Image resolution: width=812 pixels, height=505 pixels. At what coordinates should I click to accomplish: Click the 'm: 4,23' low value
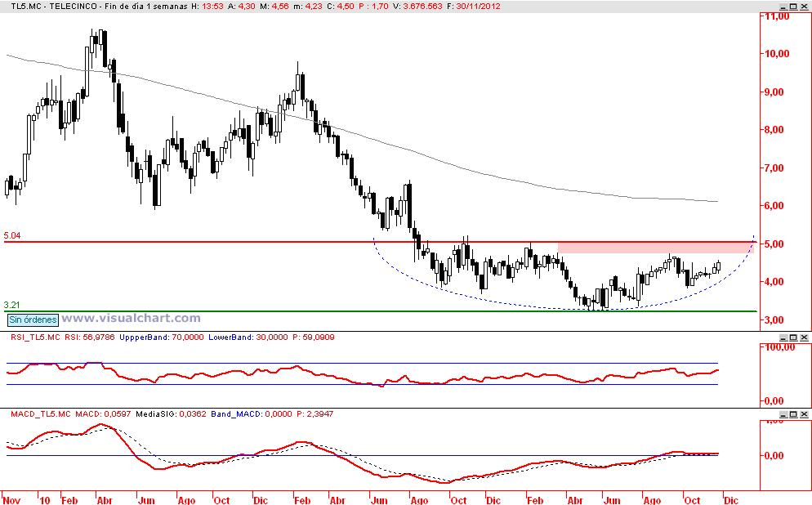point(308,7)
